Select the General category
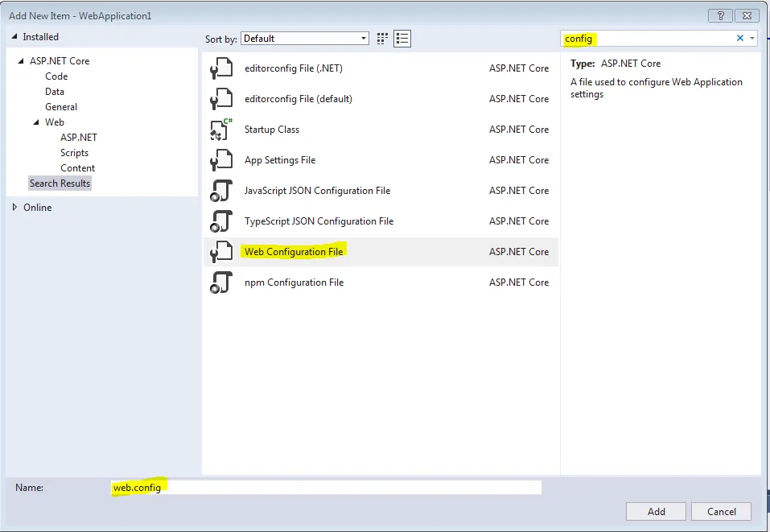The image size is (770, 532). tap(61, 106)
